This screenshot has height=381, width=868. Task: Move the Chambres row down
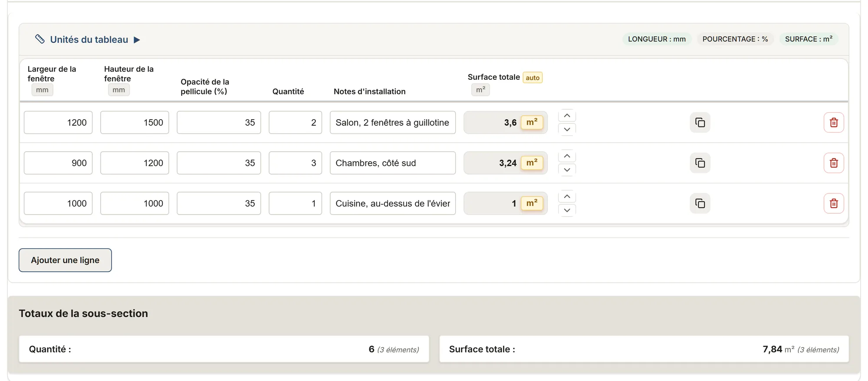point(567,169)
